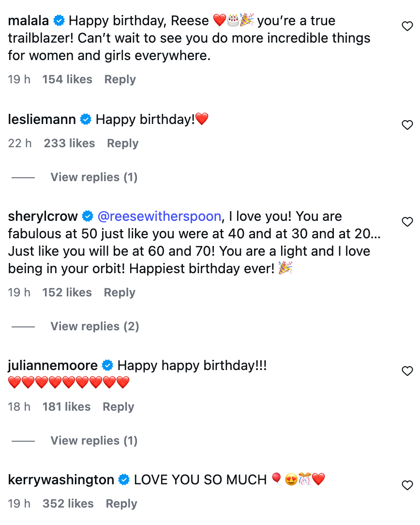This screenshot has width=420, height=525.
Task: Open juliannemoore's profile username link
Action: click(x=53, y=366)
